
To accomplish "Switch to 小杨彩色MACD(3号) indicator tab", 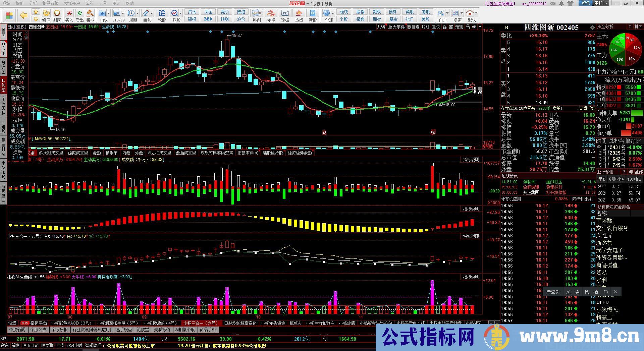I will (x=71, y=323).
